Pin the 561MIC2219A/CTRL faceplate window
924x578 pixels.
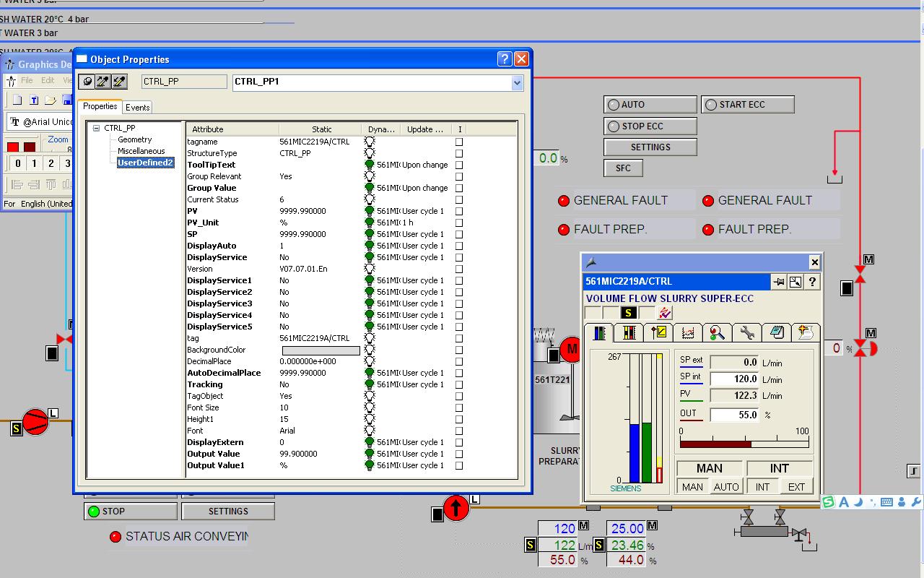pos(779,282)
